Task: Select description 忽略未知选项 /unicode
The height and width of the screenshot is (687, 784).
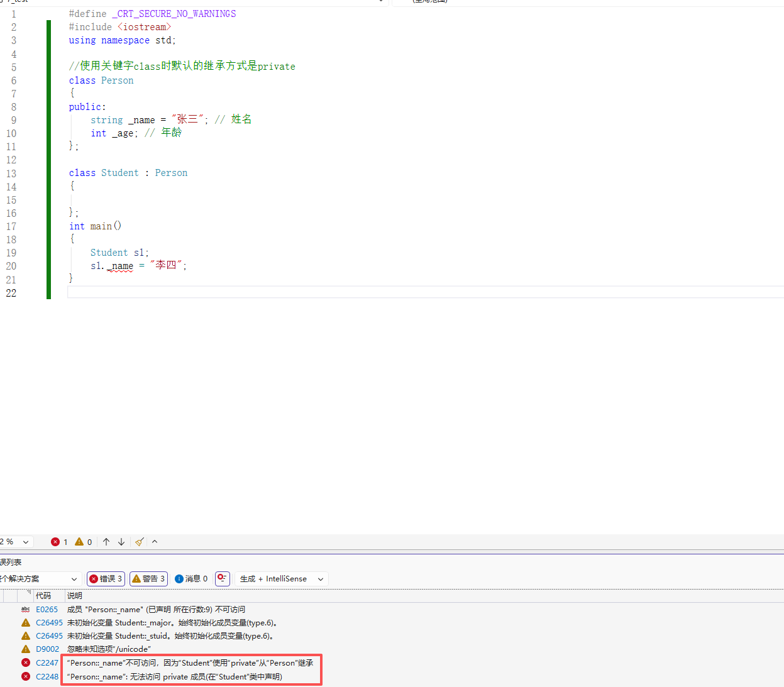Action: 109,649
